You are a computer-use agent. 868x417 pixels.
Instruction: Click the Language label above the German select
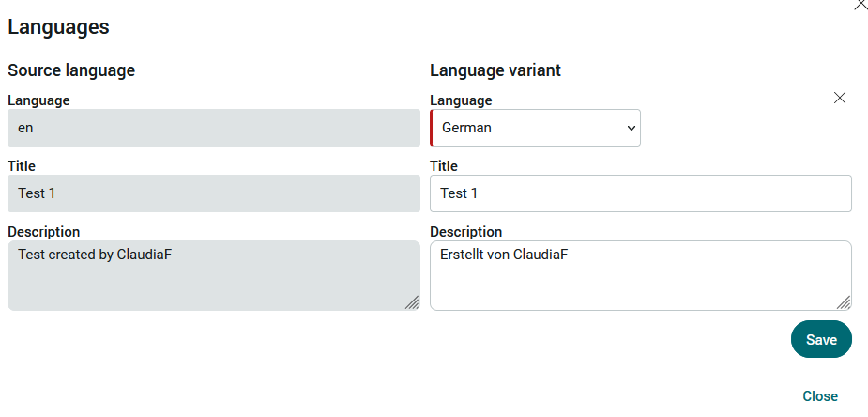(x=461, y=100)
